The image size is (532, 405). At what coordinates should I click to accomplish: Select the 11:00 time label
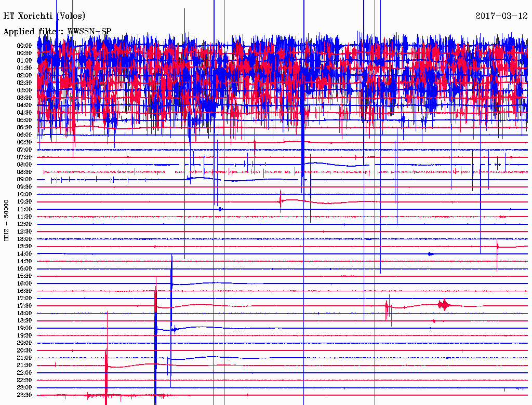(24, 209)
